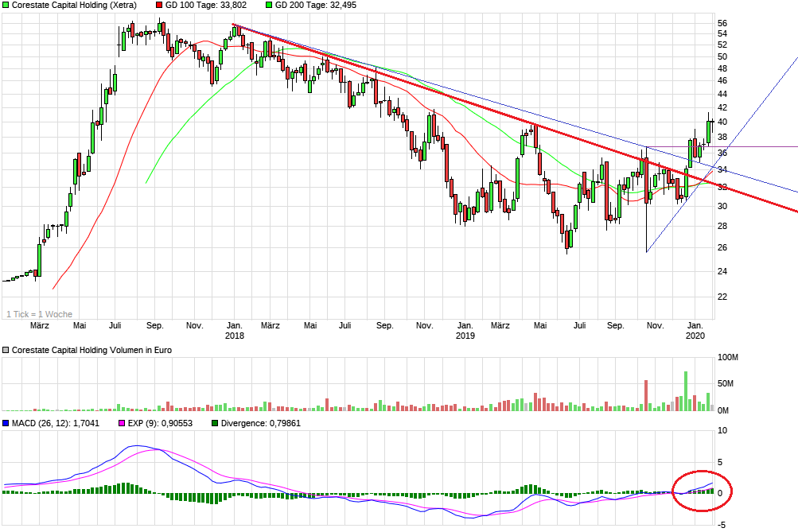Click the volume axis label 50M
The image size is (798, 532).
[726, 383]
